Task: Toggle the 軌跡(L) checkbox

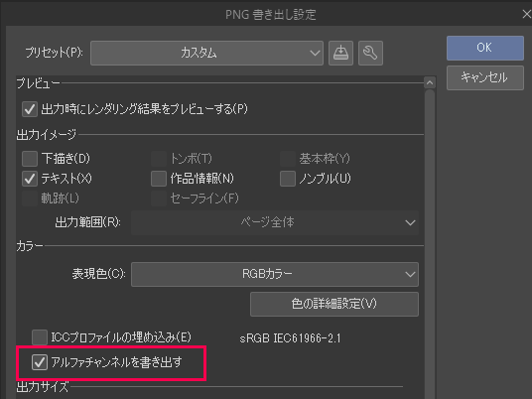Action: (30, 199)
